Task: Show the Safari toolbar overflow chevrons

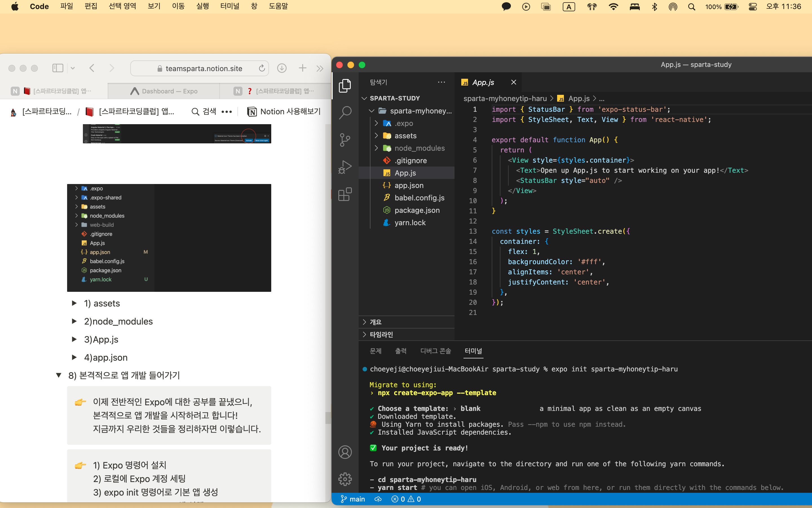Action: pyautogui.click(x=320, y=69)
